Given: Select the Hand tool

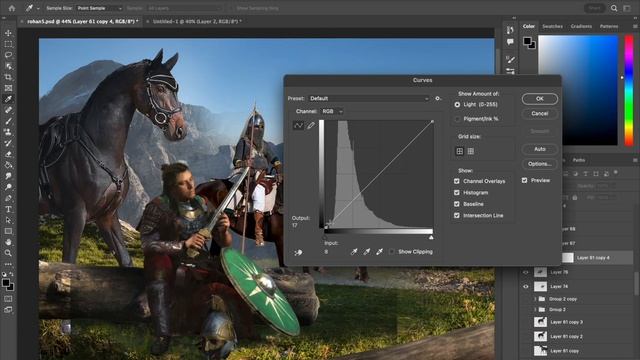Looking at the screenshot, I should tap(8, 242).
